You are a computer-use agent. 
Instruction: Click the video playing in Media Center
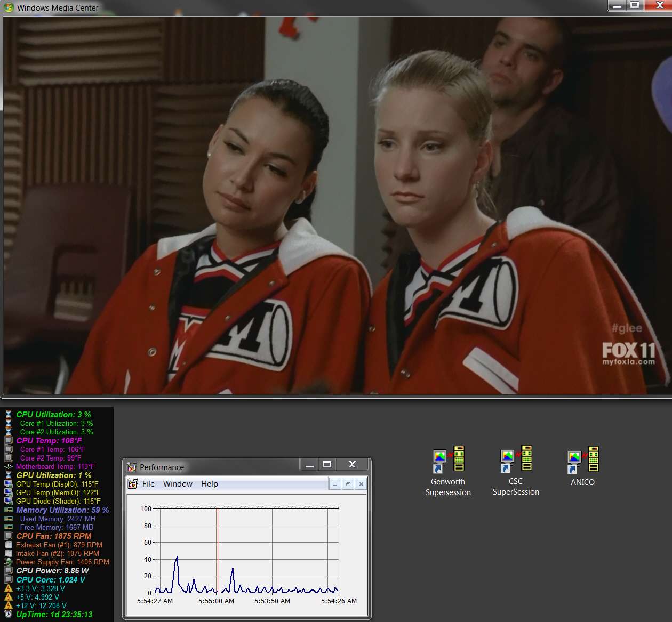tap(337, 205)
